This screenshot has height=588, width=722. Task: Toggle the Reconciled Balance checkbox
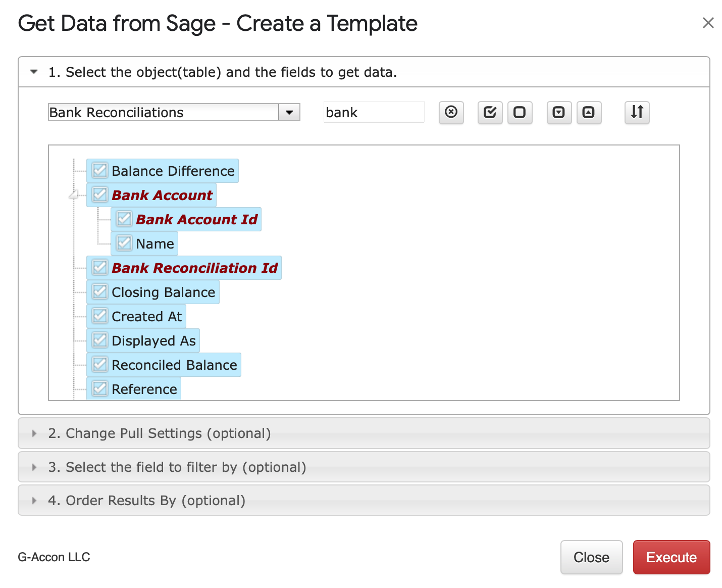point(100,364)
